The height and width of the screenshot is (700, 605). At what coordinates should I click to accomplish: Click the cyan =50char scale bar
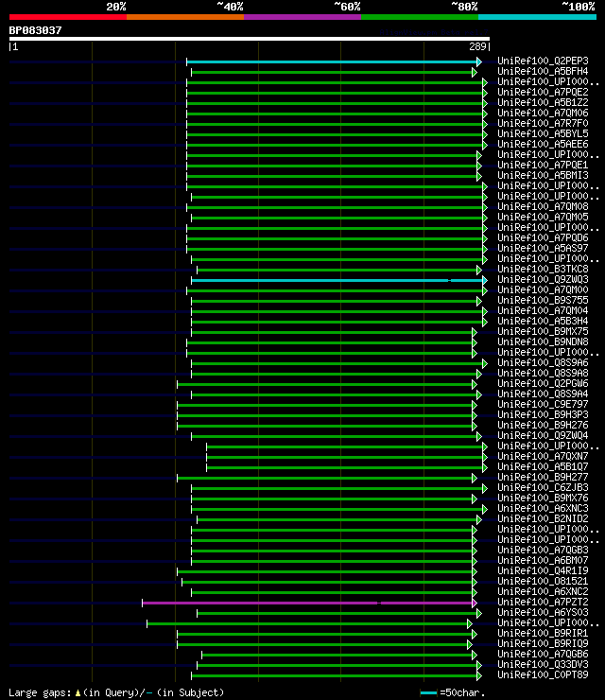(x=429, y=692)
